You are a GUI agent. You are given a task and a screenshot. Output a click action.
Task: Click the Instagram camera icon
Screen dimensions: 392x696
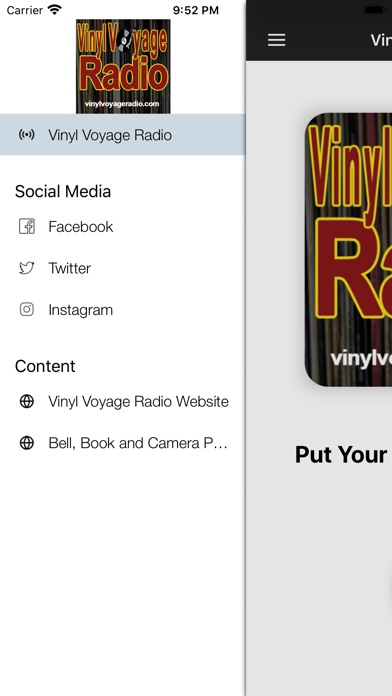(x=27, y=309)
